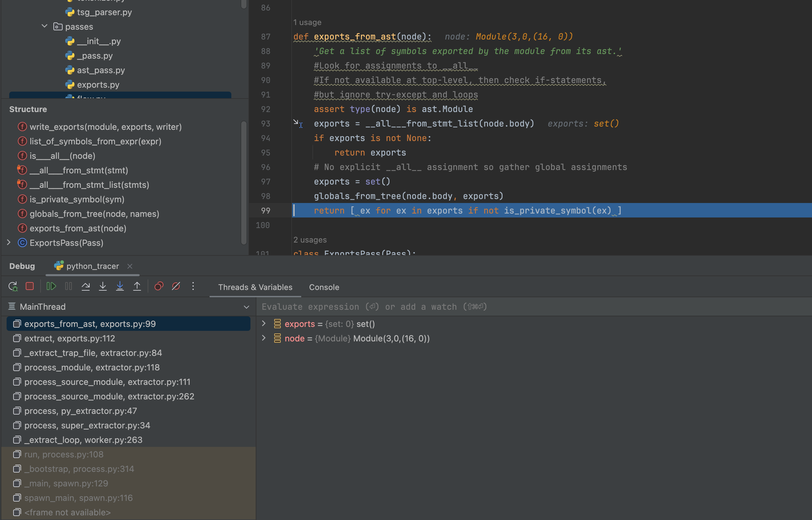Select the Threads & Variables tab
Screen dimensions: 812x520
255,287
